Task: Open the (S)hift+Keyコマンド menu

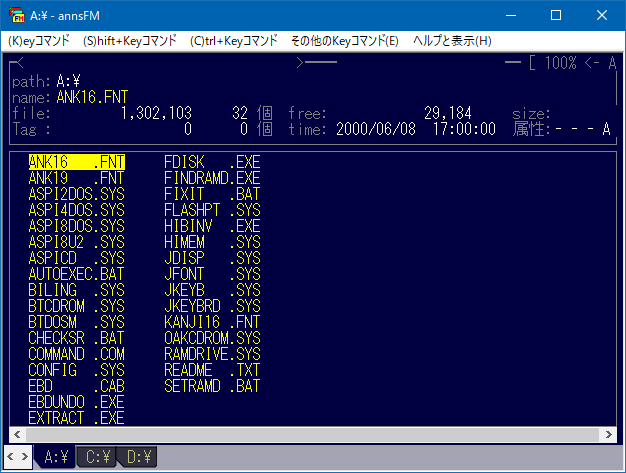Action: click(130, 41)
